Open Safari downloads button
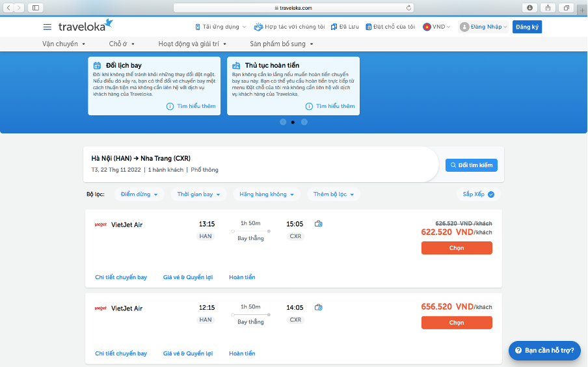Viewport: 588px width, 367px height. click(x=529, y=8)
